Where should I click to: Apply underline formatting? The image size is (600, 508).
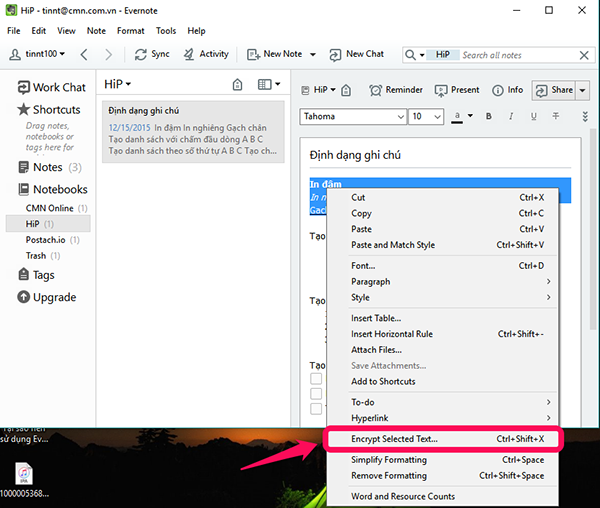pyautogui.click(x=533, y=116)
